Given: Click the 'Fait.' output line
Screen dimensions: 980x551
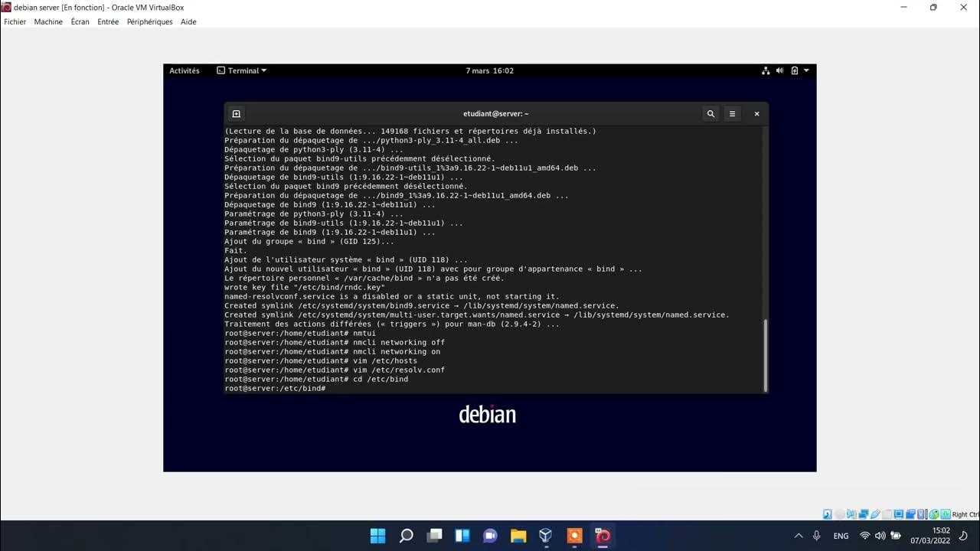Looking at the screenshot, I should pyautogui.click(x=236, y=251).
